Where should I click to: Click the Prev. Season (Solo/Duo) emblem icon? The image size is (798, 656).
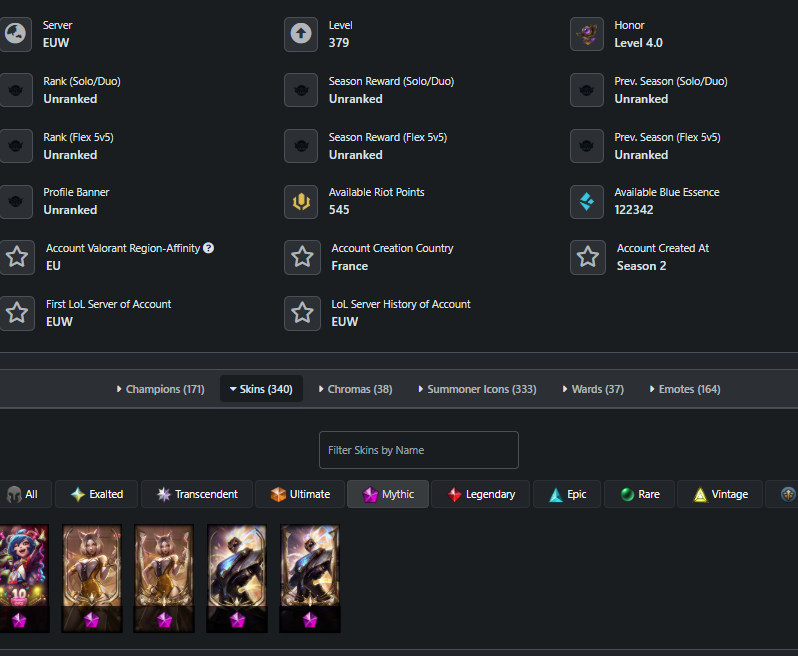click(587, 90)
